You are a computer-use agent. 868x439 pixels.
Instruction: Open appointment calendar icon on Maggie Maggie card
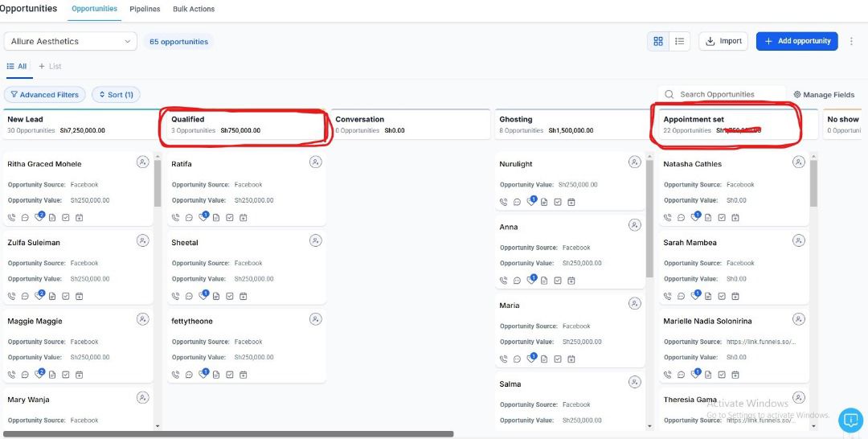point(79,375)
